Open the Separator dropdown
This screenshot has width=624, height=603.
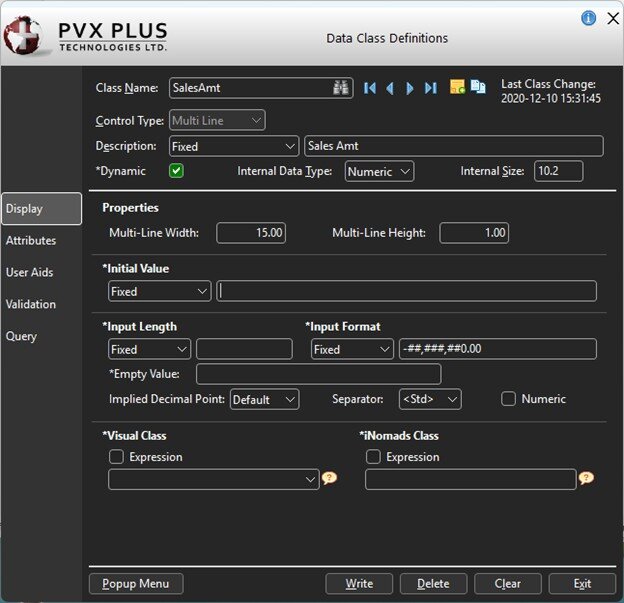(430, 399)
